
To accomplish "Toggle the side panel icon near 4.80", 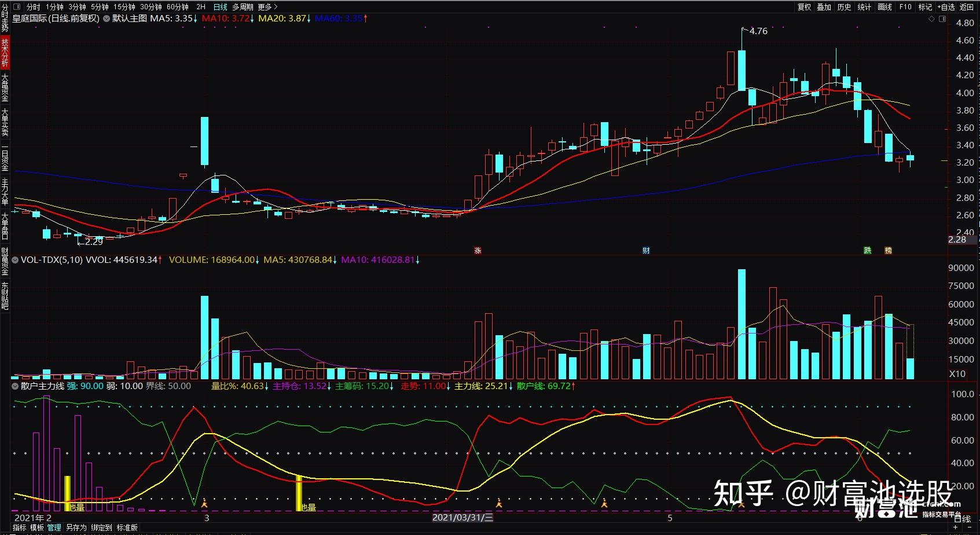I will click(x=942, y=19).
